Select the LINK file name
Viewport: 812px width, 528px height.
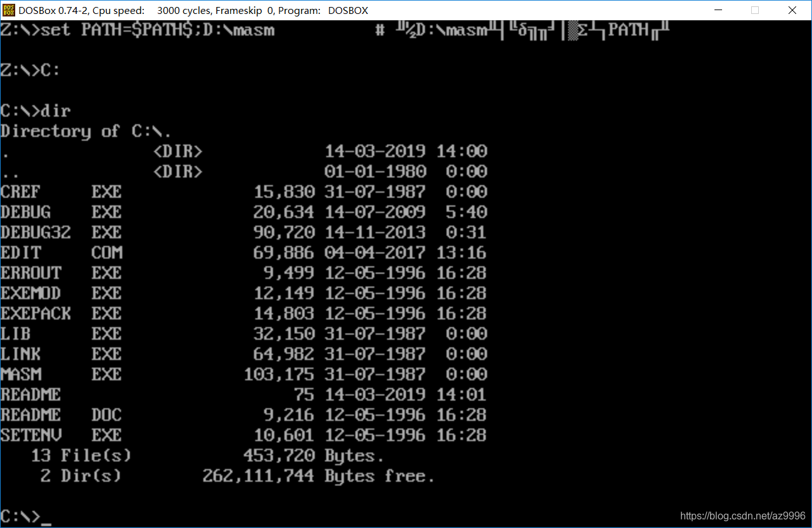[20, 354]
